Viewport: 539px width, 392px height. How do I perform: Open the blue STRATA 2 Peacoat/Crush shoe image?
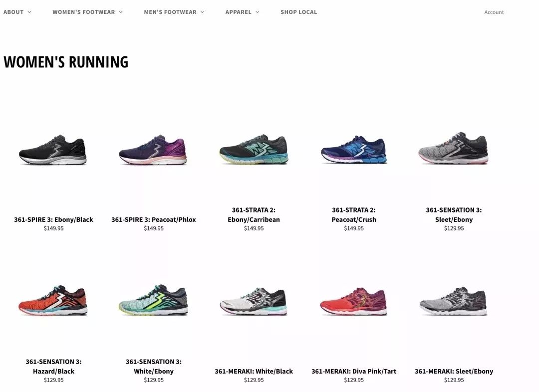click(x=354, y=150)
